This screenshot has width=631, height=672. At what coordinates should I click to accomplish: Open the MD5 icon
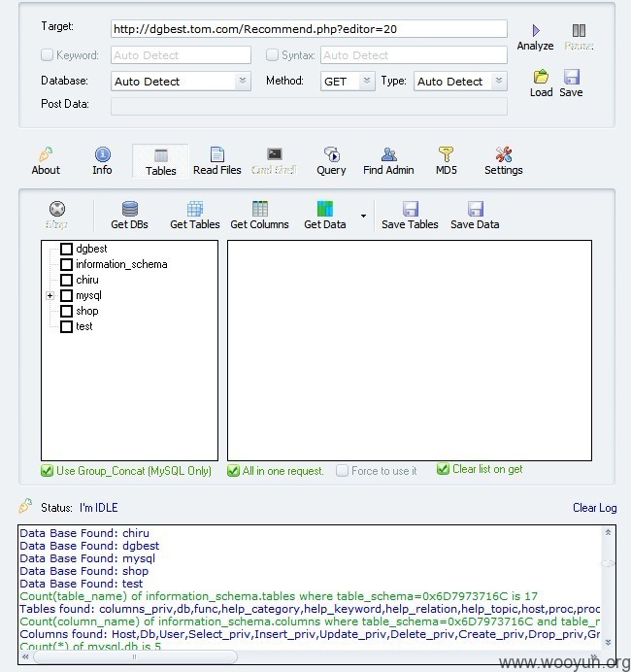pos(446,153)
